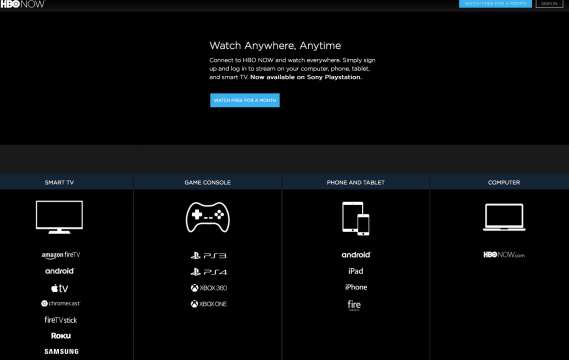Open the Xbox 360 logo
The width and height of the screenshot is (569, 360).
[209, 288]
